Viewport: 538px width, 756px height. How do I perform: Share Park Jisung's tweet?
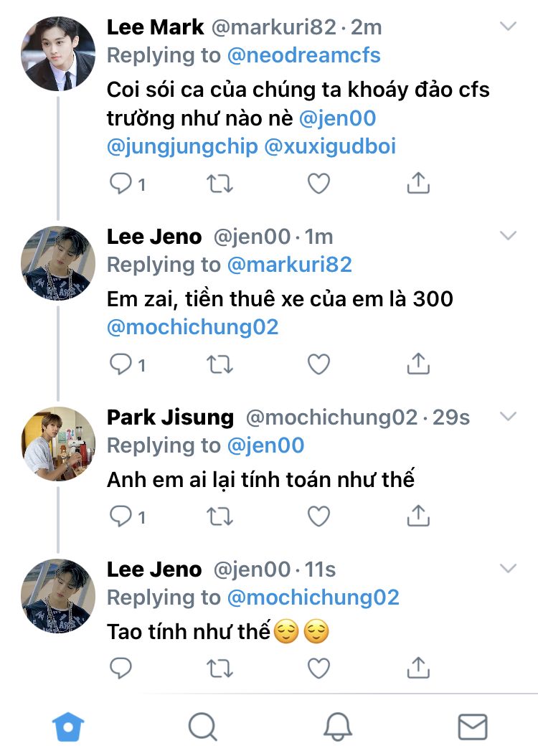(x=418, y=516)
